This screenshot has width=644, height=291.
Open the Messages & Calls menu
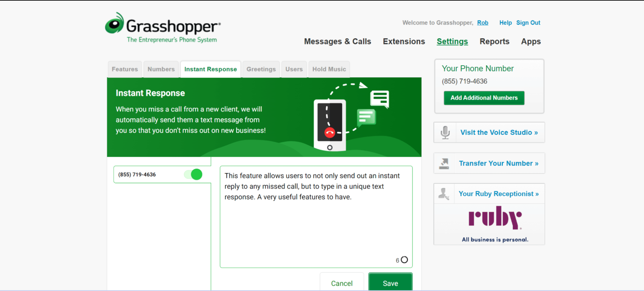[337, 42]
